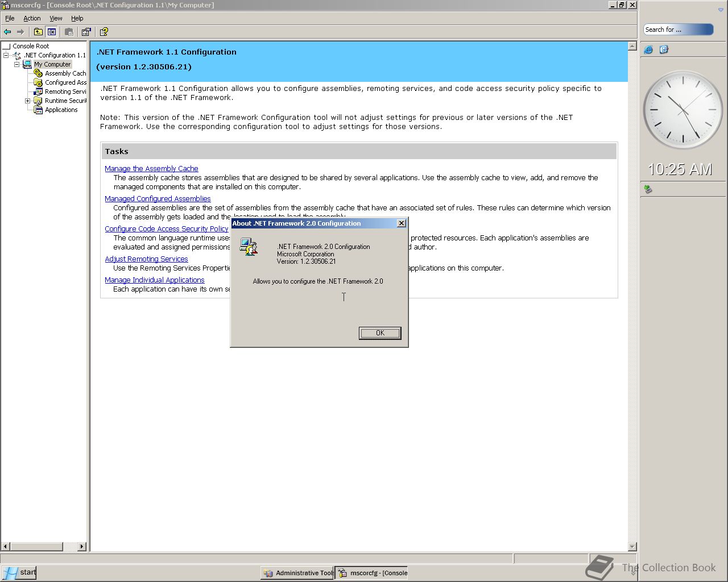Viewport: 728px width, 582px height.
Task: Collapse the My Computer tree node
Action: [17, 64]
